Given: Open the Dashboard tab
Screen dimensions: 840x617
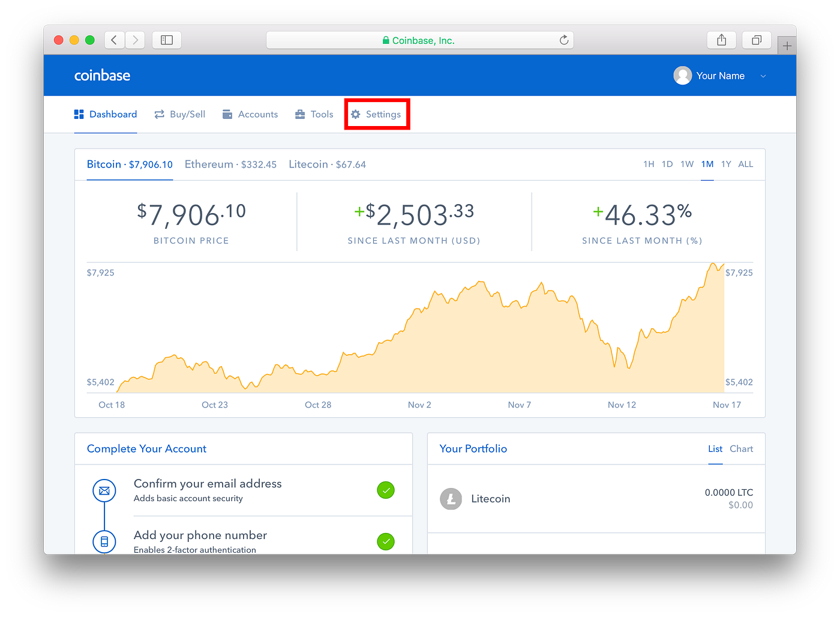Looking at the screenshot, I should (x=106, y=114).
